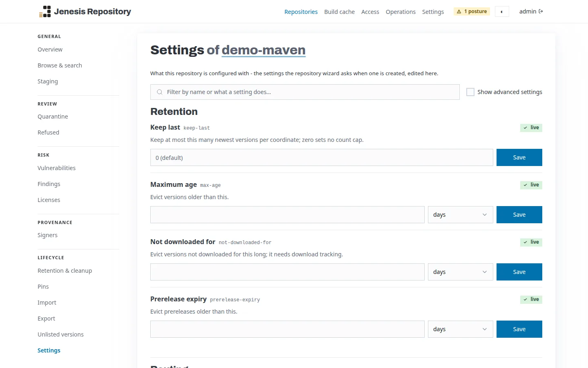Click the magnifier icon in the filter box
The image size is (588, 368).
(x=160, y=92)
